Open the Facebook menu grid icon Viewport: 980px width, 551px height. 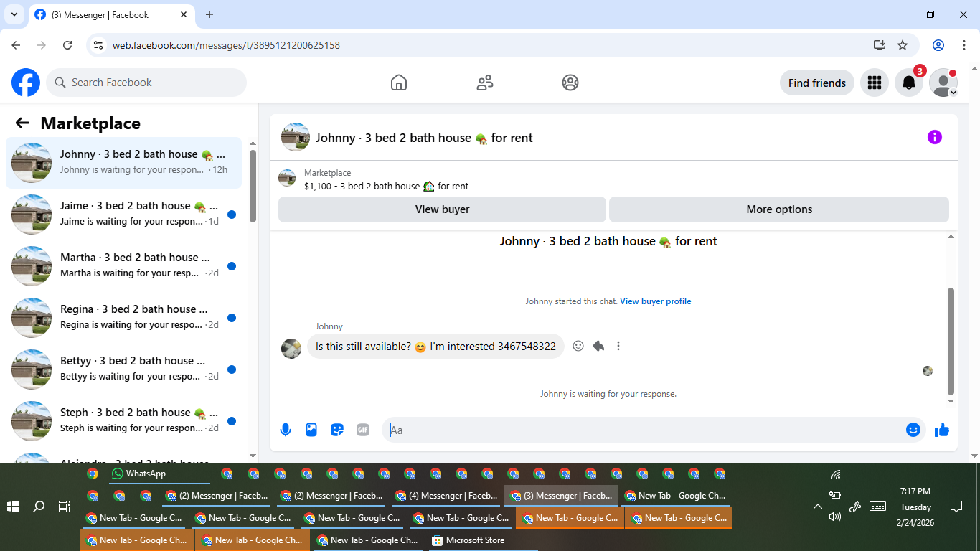[874, 83]
